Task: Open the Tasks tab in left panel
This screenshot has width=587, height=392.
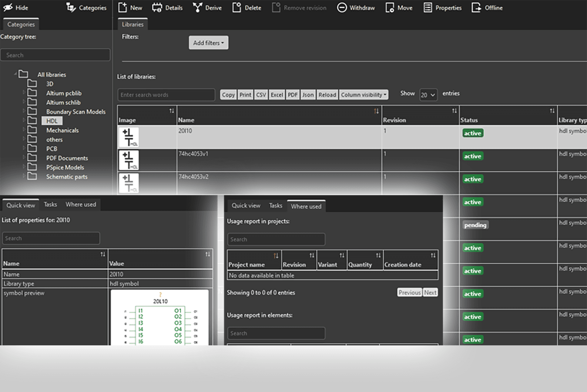Action: [x=50, y=204]
